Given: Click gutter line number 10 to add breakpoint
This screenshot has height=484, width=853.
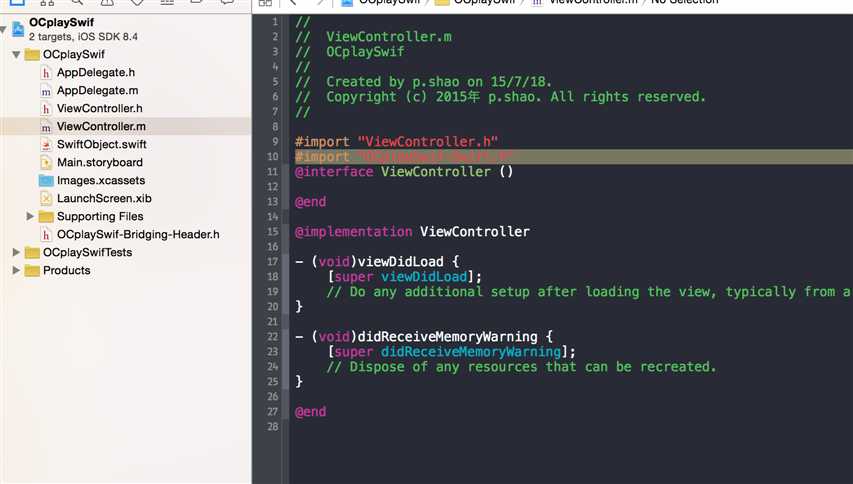Looking at the screenshot, I should (273, 157).
